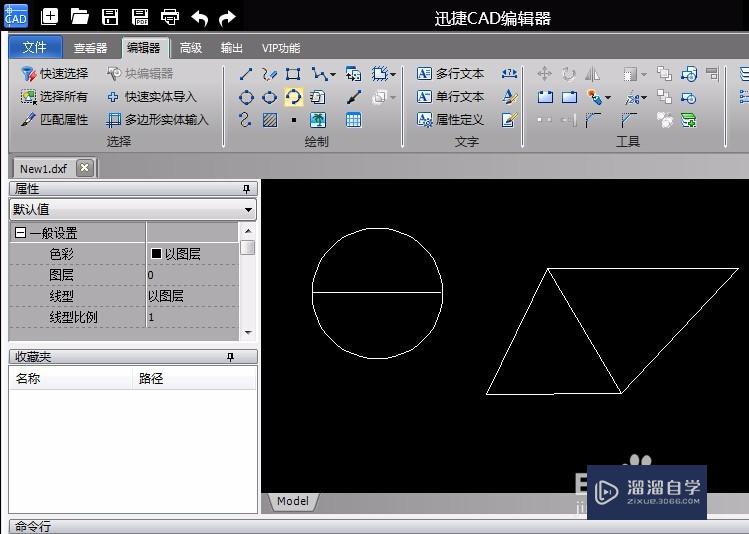Click 匹配属性 button
749x534 pixels.
pyautogui.click(x=54, y=119)
